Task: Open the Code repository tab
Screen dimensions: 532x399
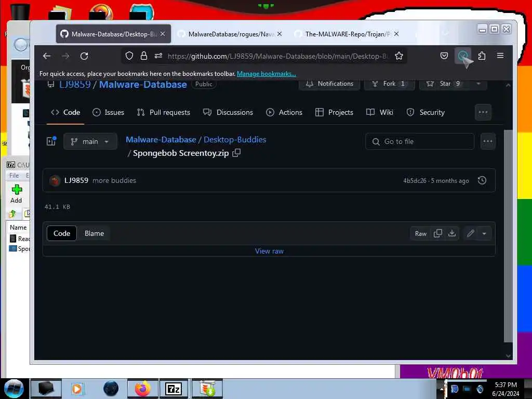Action: [65, 112]
